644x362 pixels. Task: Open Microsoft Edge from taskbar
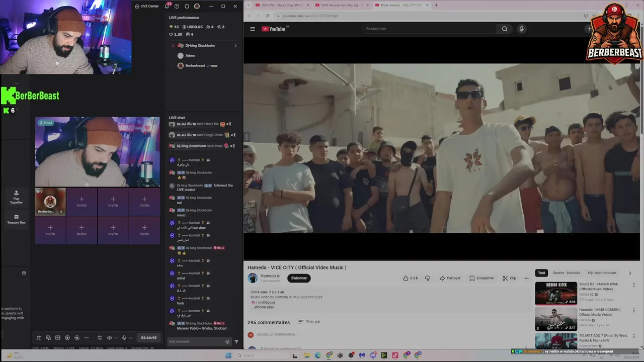click(x=317, y=355)
